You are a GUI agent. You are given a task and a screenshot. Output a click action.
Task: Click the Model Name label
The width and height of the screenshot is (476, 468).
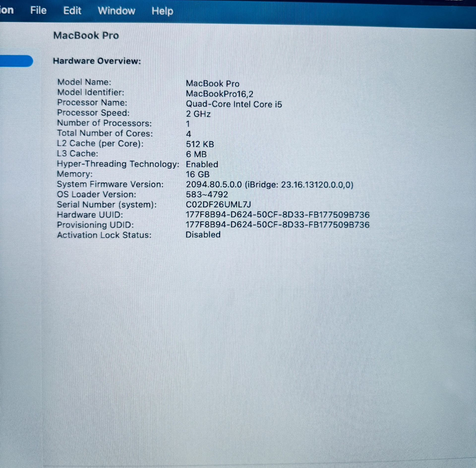click(x=84, y=82)
